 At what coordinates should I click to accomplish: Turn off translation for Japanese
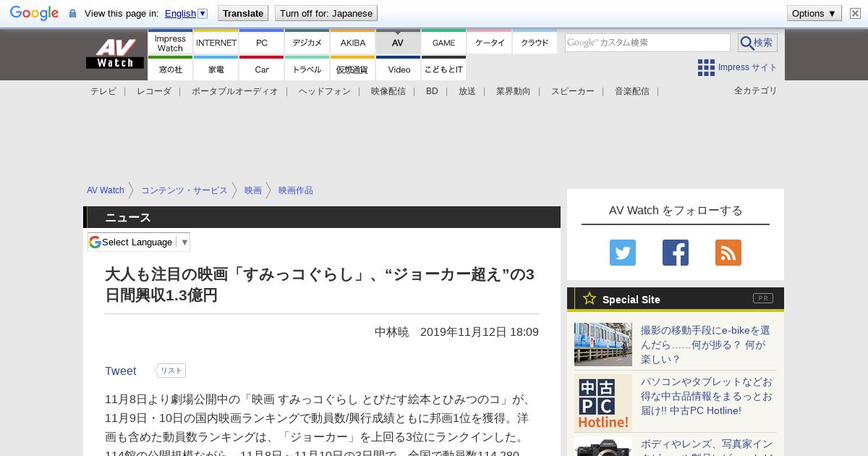tap(325, 13)
